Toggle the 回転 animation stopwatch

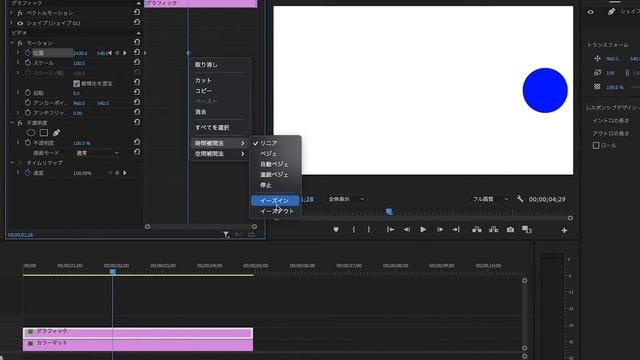click(28, 93)
